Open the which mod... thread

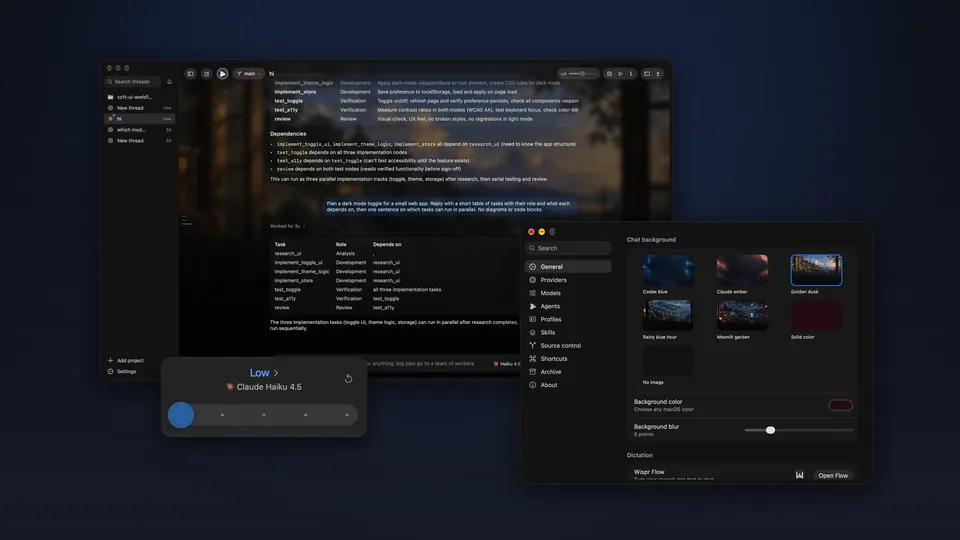(139, 130)
